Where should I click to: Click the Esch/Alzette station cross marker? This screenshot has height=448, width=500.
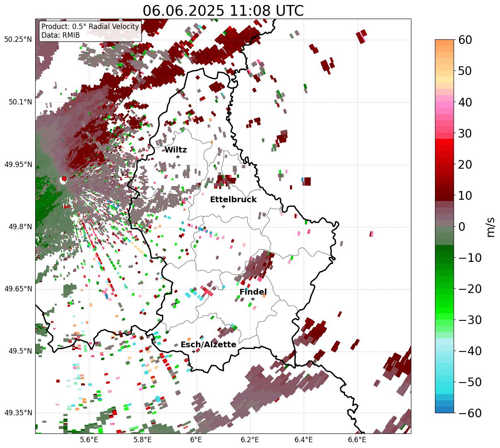coord(193,351)
